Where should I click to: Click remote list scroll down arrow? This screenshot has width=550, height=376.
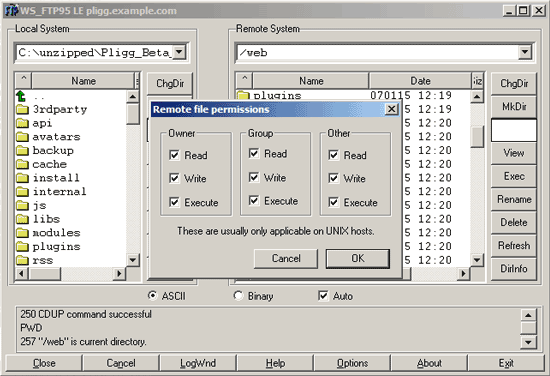tap(477, 260)
